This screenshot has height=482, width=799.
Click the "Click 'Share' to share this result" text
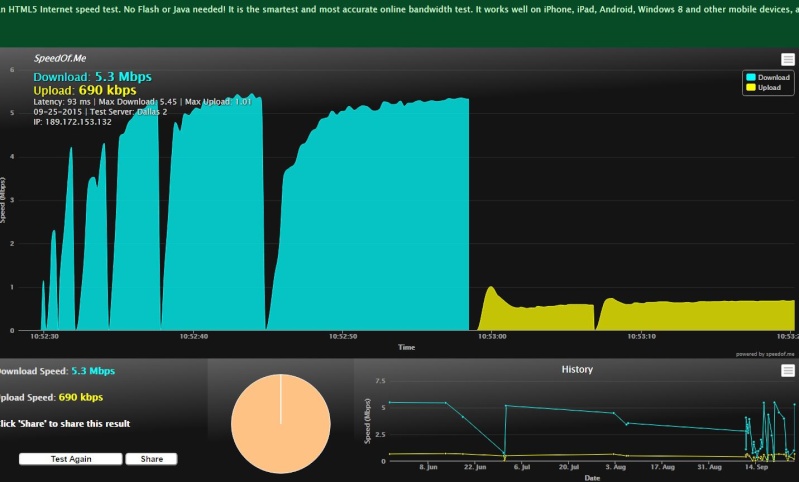[x=65, y=424]
